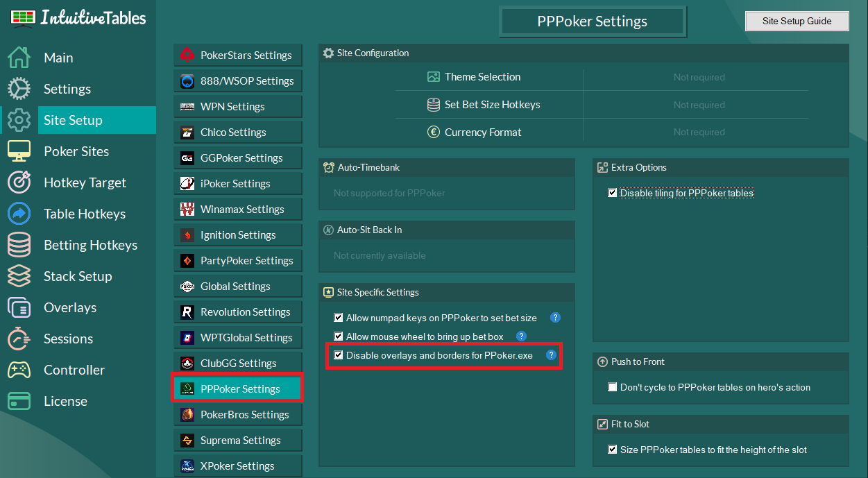
Task: Click the Extra Options section header
Action: 721,167
